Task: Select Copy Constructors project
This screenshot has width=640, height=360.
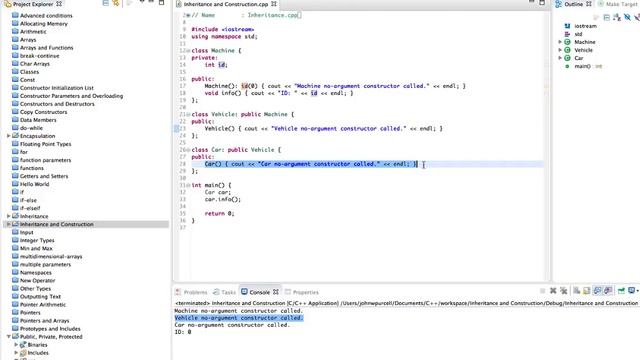Action: click(44, 112)
